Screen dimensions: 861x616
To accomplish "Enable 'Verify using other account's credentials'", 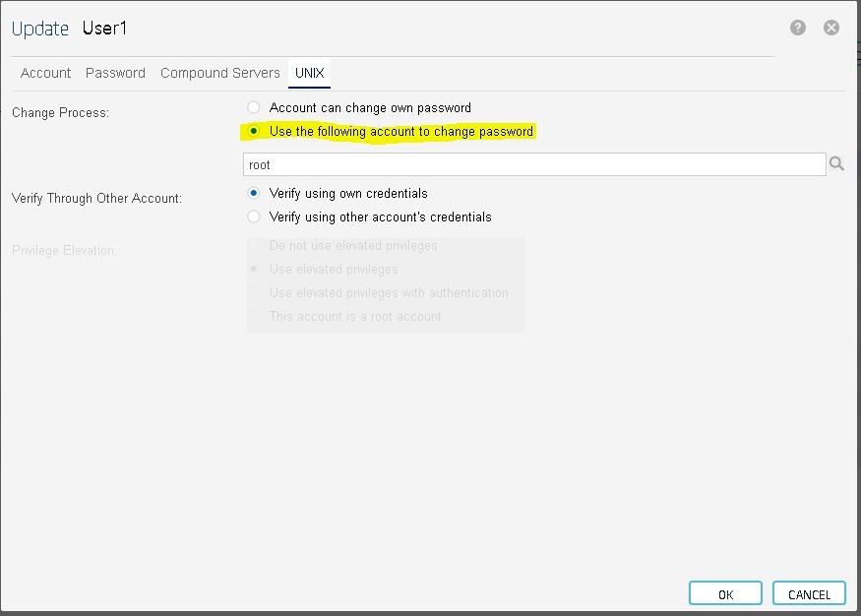I will 254,216.
